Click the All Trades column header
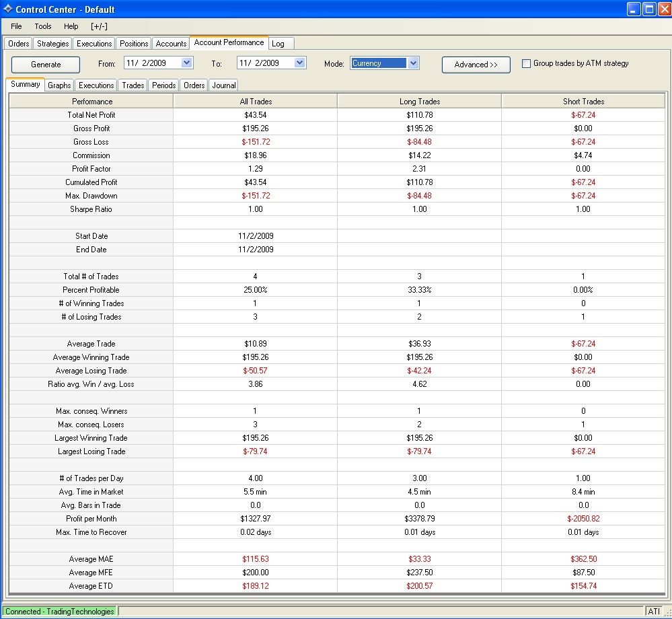This screenshot has height=619, width=672. tap(256, 101)
